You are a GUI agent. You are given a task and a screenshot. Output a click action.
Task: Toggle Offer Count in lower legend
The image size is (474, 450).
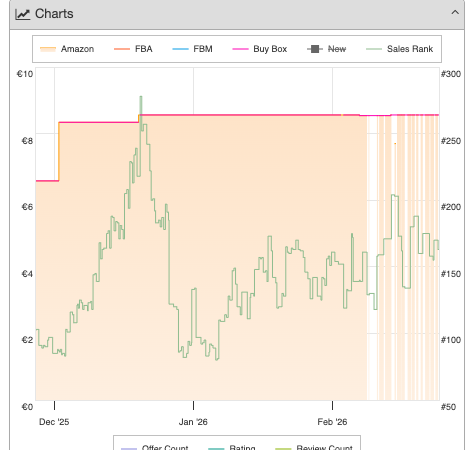coord(155,447)
